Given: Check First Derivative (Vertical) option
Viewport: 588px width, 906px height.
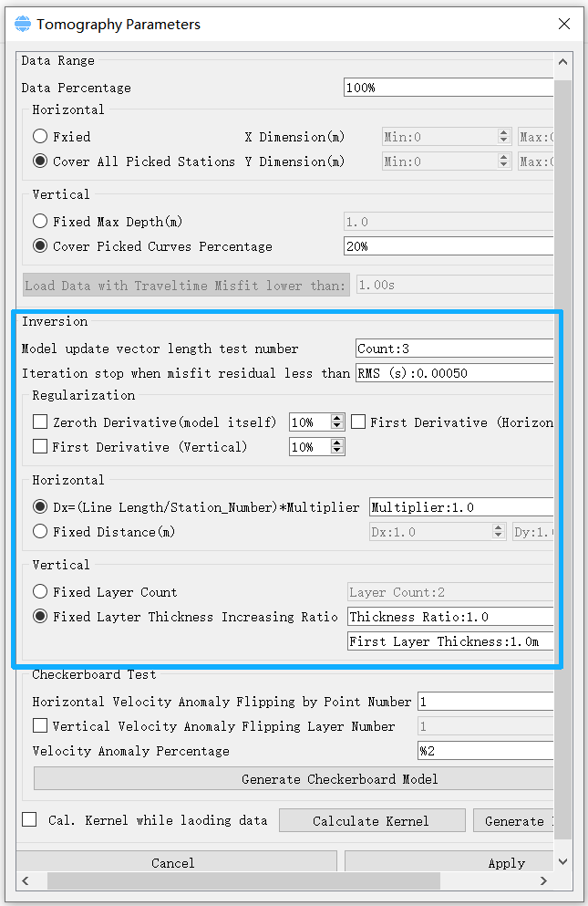Looking at the screenshot, I should pos(40,447).
